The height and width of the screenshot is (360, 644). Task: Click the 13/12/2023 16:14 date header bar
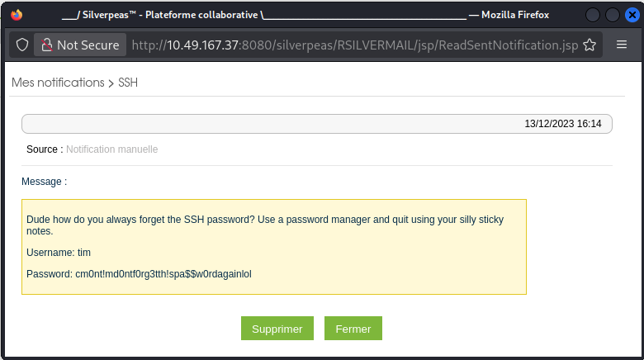point(317,124)
